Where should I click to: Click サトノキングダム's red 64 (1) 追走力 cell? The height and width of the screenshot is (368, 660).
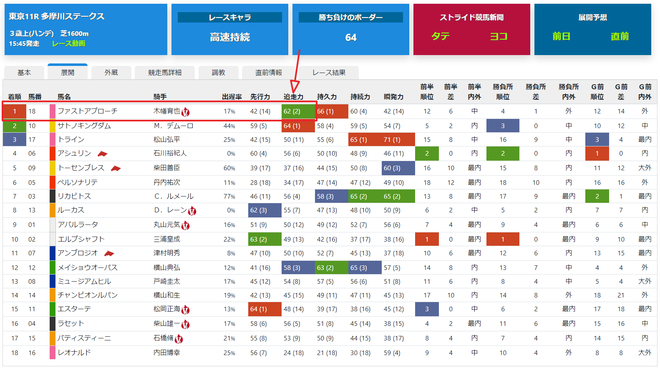(298, 125)
